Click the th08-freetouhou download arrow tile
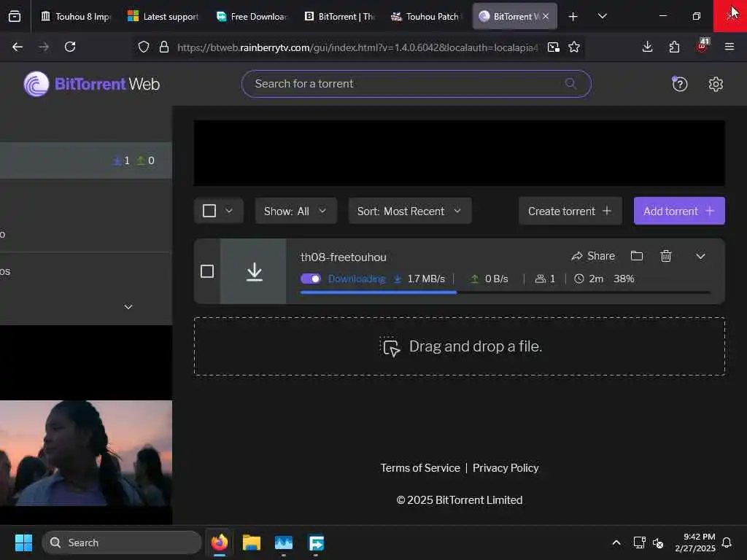Image resolution: width=747 pixels, height=560 pixels. pos(253,271)
